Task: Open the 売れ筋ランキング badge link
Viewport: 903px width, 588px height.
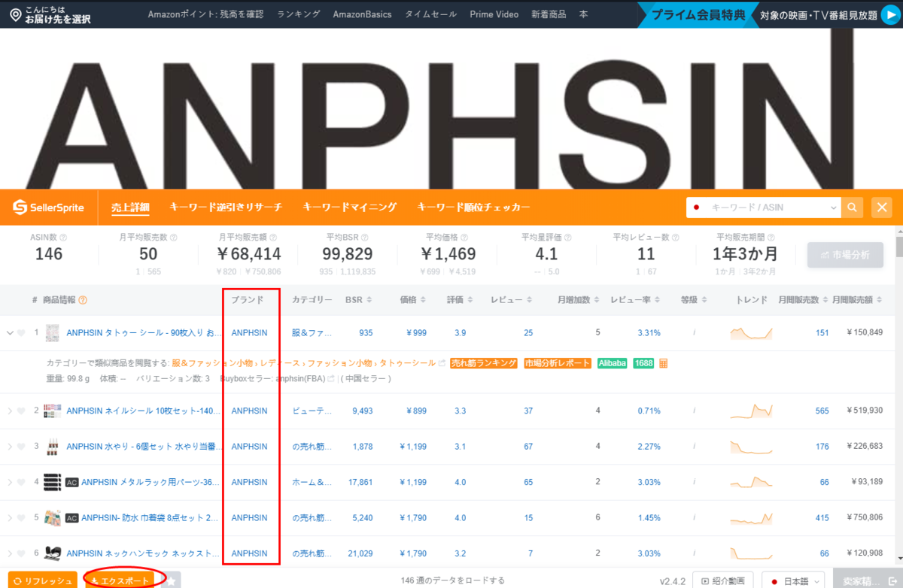Action: [x=484, y=363]
